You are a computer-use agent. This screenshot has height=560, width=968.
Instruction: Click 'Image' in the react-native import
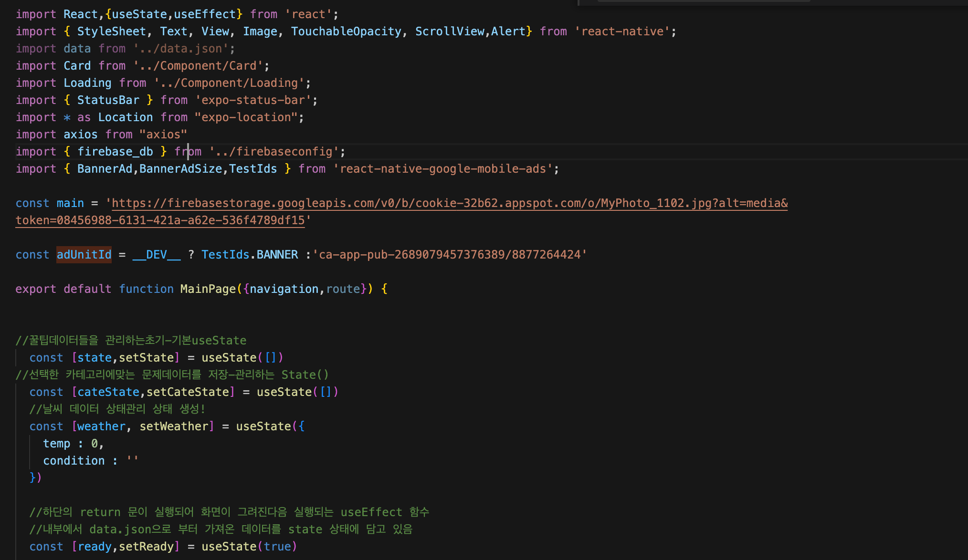pyautogui.click(x=260, y=31)
